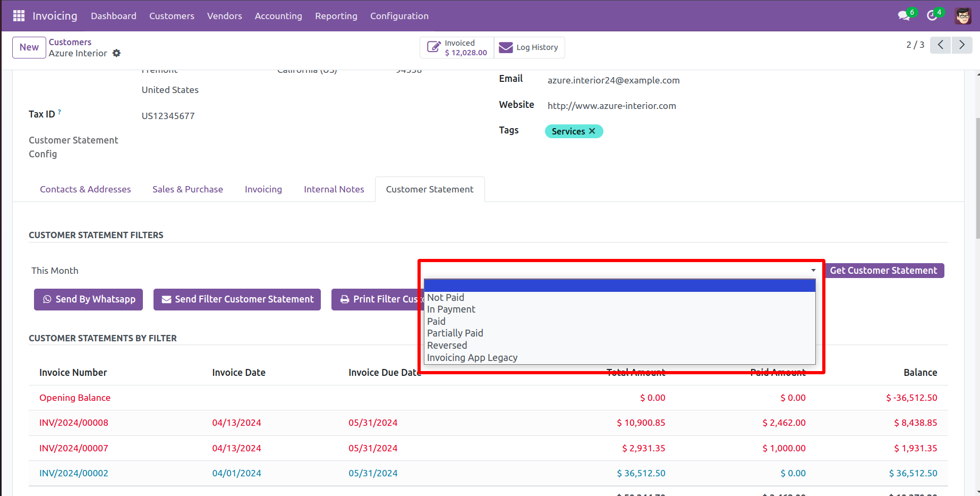This screenshot has width=980, height=496.
Task: Open the This Month date filter
Action: click(55, 271)
